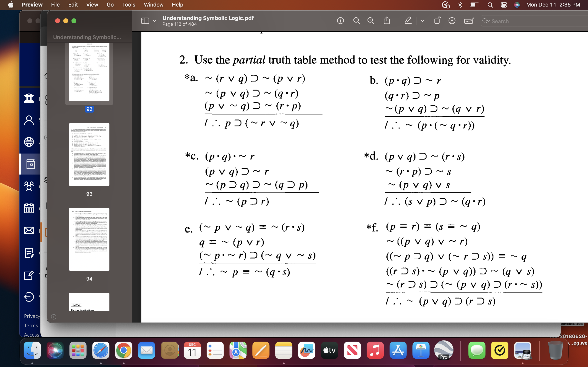Share the PDF using the share icon
The height and width of the screenshot is (367, 588).
tap(386, 21)
